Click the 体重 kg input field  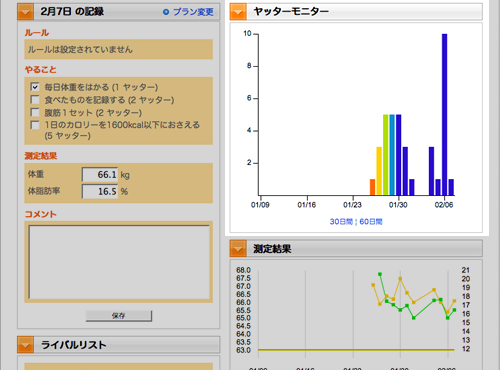(x=100, y=174)
